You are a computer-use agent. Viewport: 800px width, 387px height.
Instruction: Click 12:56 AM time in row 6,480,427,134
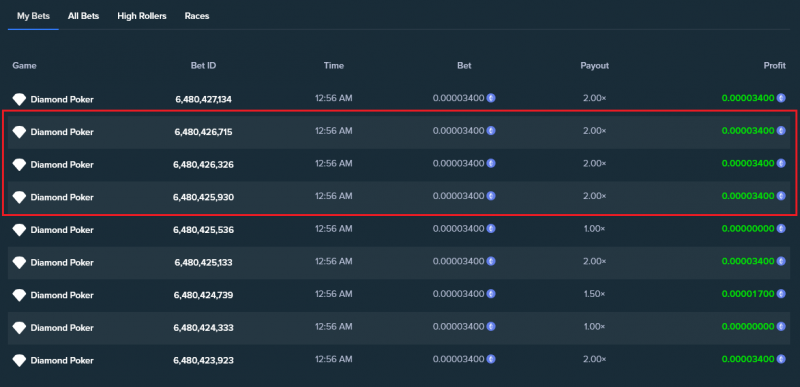pos(334,98)
